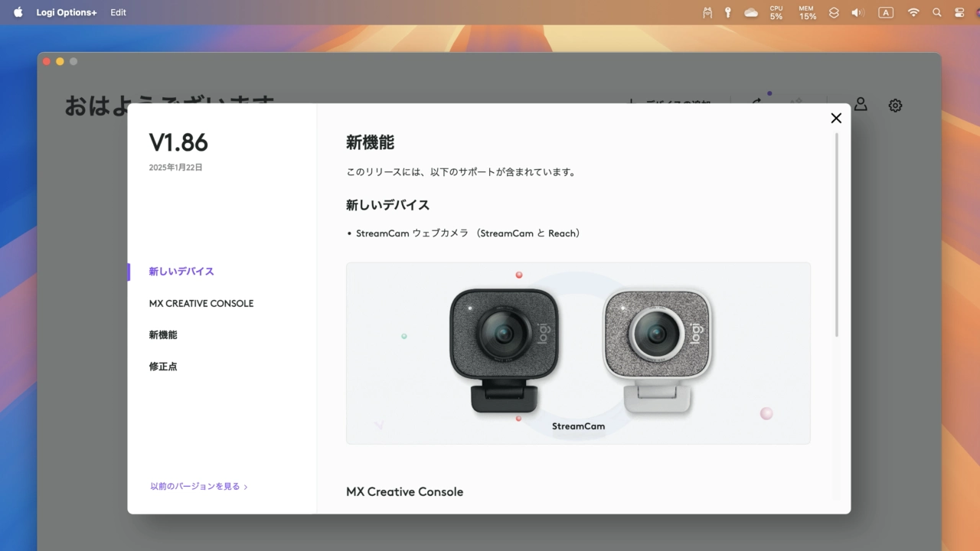The width and height of the screenshot is (980, 551).
Task: Click the stacked-layers menu bar icon
Action: (834, 12)
